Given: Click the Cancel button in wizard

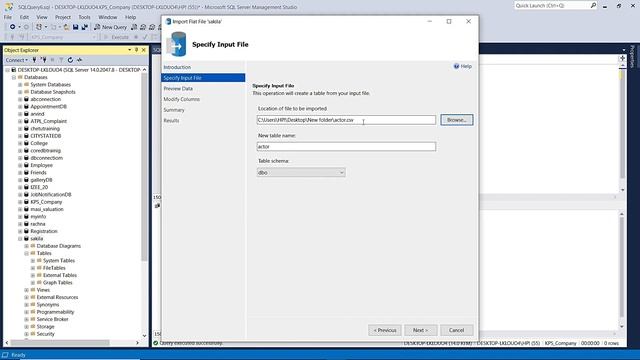Looking at the screenshot, I should click(456, 330).
